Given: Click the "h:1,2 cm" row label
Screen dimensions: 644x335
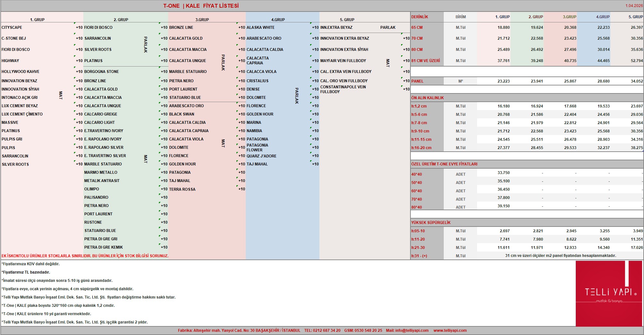Looking at the screenshot, I should click(419, 106).
